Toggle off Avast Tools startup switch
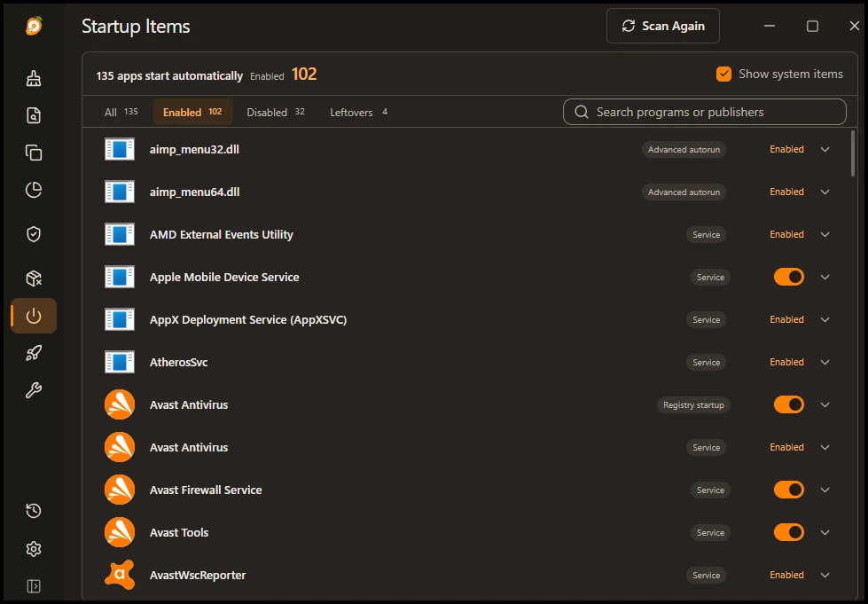868x604 pixels. click(789, 532)
